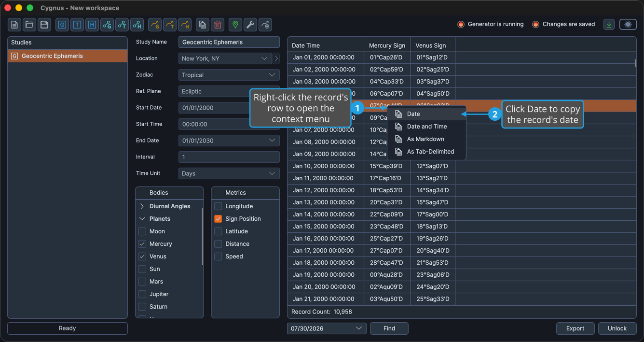Screen dimensions: 644x342
Task: Click the G icon beside Geocentric Ephemeris
Action: point(14,56)
